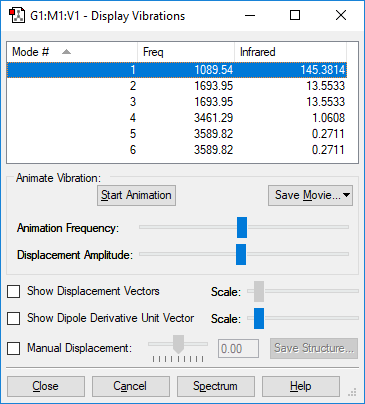Sort the list by Freq column header

tap(186, 52)
